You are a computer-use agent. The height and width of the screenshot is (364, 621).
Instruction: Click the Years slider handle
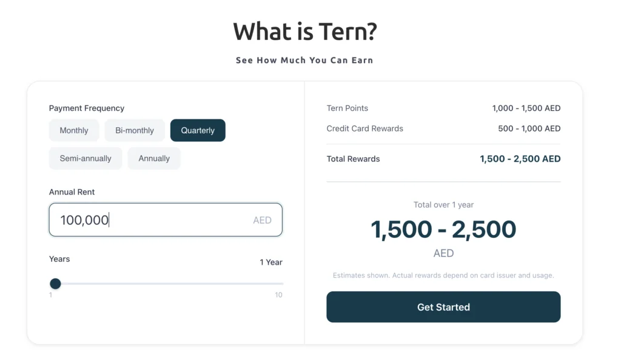tap(55, 283)
